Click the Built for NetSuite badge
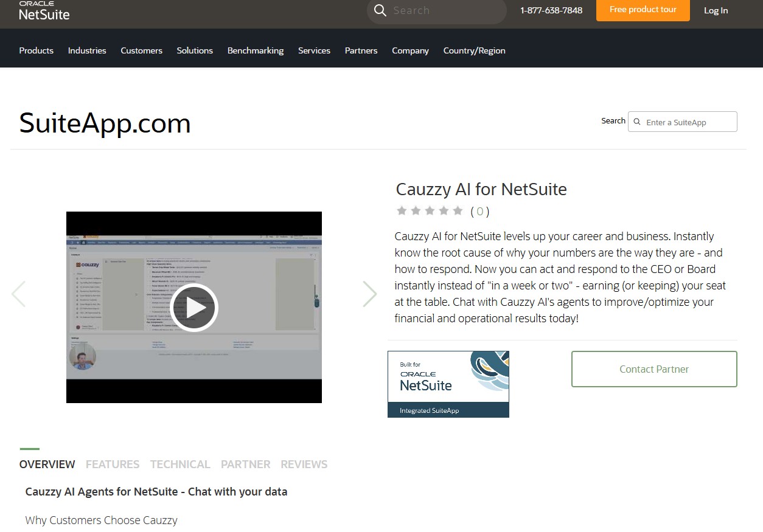This screenshot has height=532, width=763. pos(448,384)
